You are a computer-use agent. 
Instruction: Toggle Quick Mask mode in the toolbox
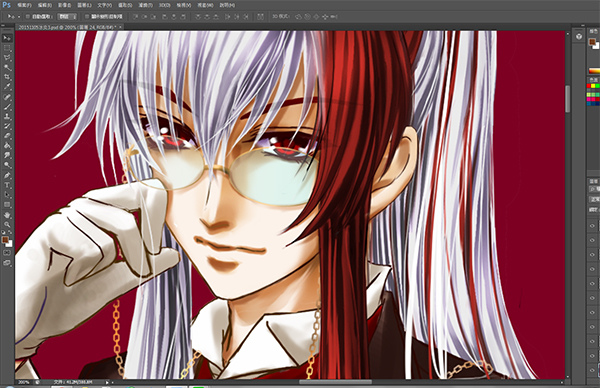(7, 253)
